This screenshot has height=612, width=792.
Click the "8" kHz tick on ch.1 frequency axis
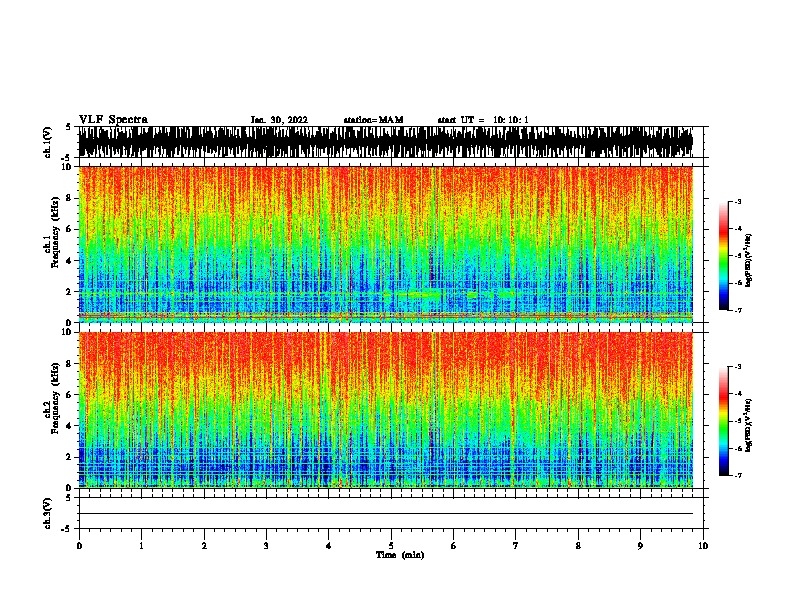pyautogui.click(x=69, y=198)
